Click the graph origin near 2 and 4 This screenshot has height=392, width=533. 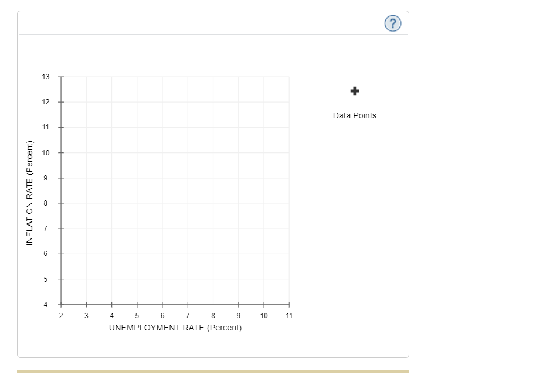(61, 304)
